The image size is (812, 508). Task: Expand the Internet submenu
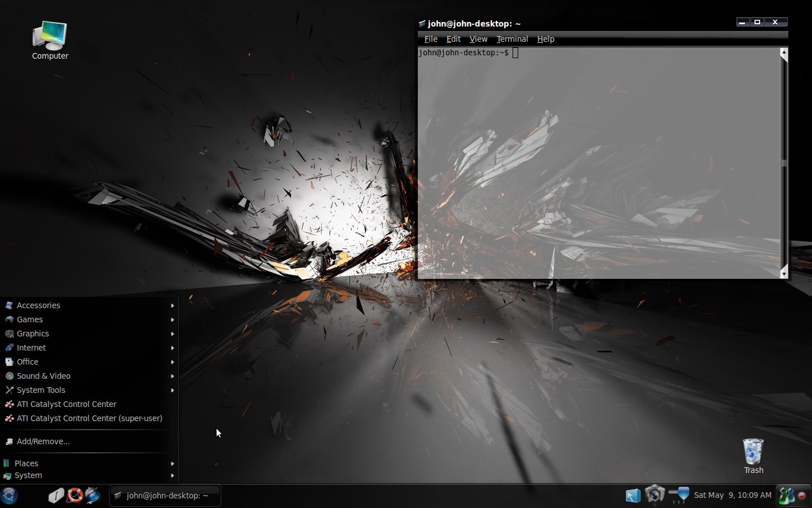89,348
